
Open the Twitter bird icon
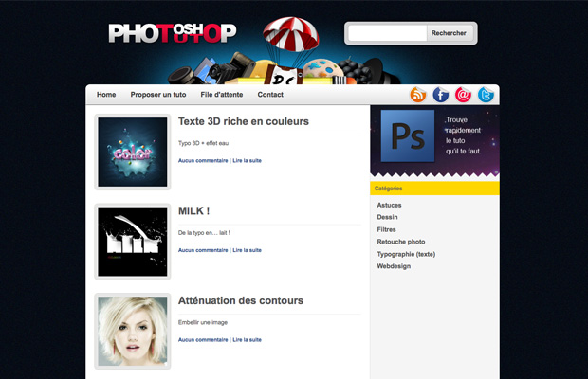[486, 95]
